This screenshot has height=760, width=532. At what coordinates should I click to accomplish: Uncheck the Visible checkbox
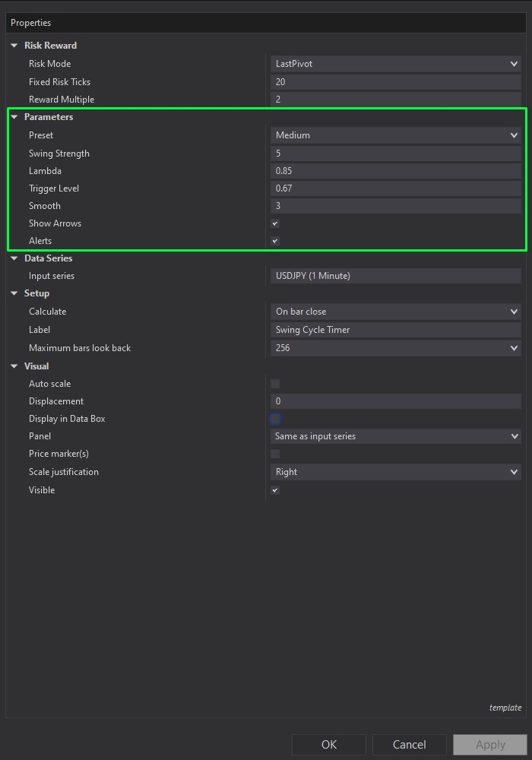coord(275,490)
